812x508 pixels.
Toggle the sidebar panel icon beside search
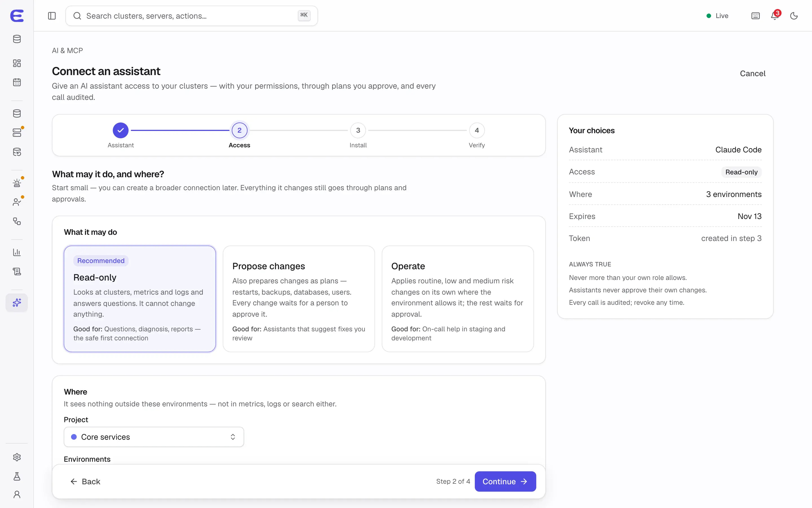(x=52, y=16)
